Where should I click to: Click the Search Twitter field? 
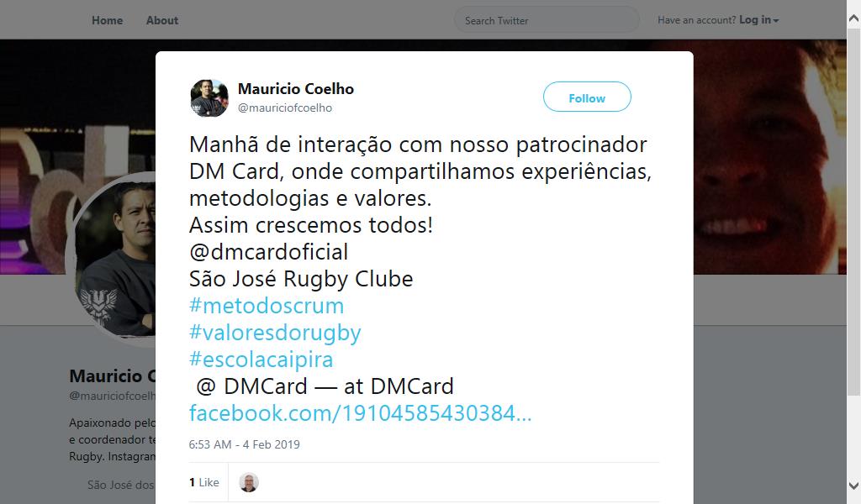[547, 20]
